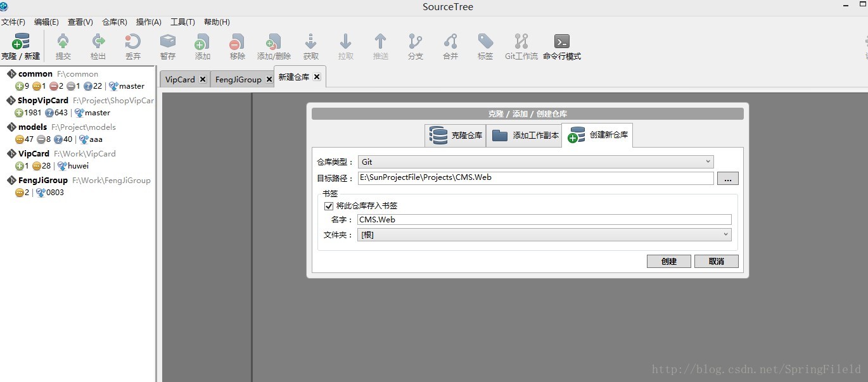Click the 创建 button
The height and width of the screenshot is (382, 868).
(x=669, y=261)
